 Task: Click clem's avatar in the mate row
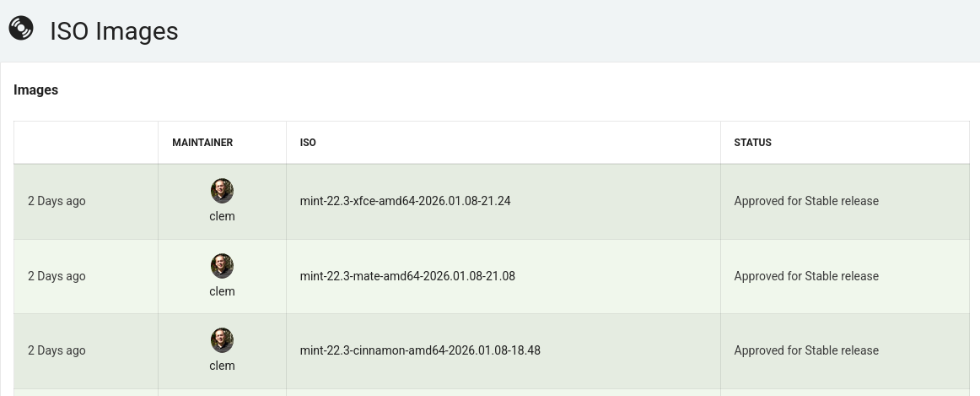pos(222,266)
